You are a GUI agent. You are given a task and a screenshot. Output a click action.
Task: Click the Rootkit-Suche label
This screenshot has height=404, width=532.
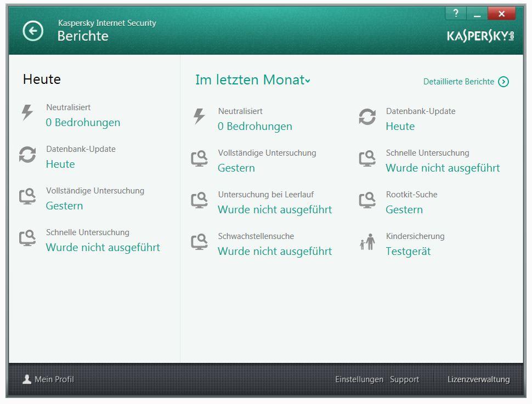coord(411,195)
